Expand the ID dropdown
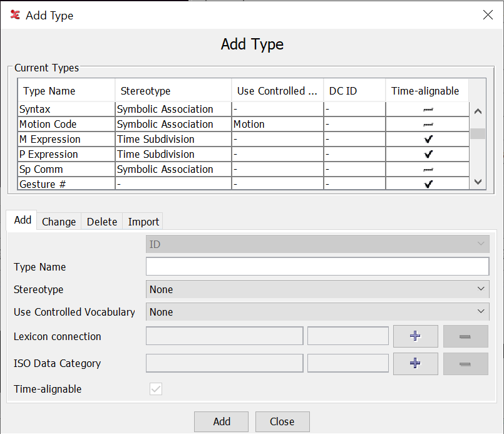The width and height of the screenshot is (504, 434). pos(317,244)
